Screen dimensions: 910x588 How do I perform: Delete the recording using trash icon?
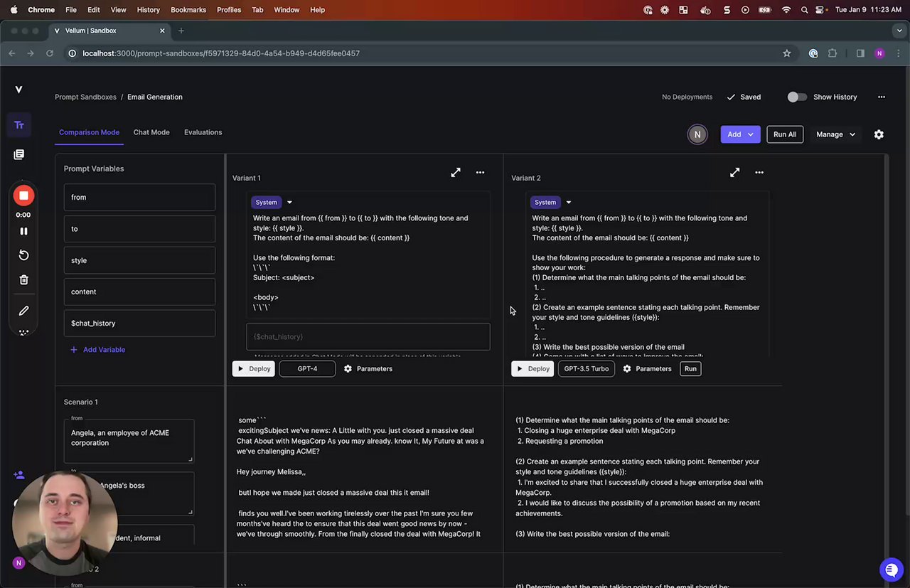(23, 280)
